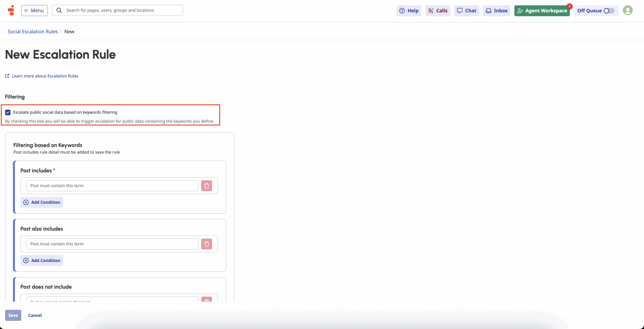The height and width of the screenshot is (329, 644).
Task: Open the Calls panel
Action: pyautogui.click(x=437, y=11)
